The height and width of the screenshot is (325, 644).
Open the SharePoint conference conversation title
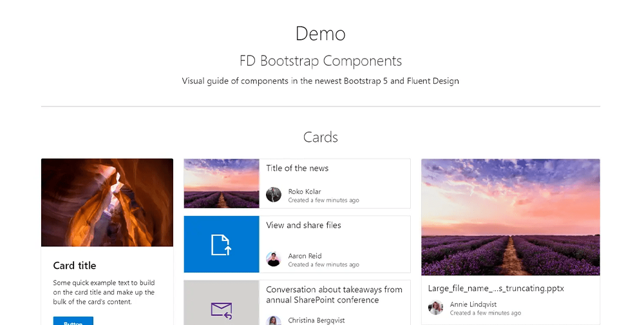[x=334, y=295]
